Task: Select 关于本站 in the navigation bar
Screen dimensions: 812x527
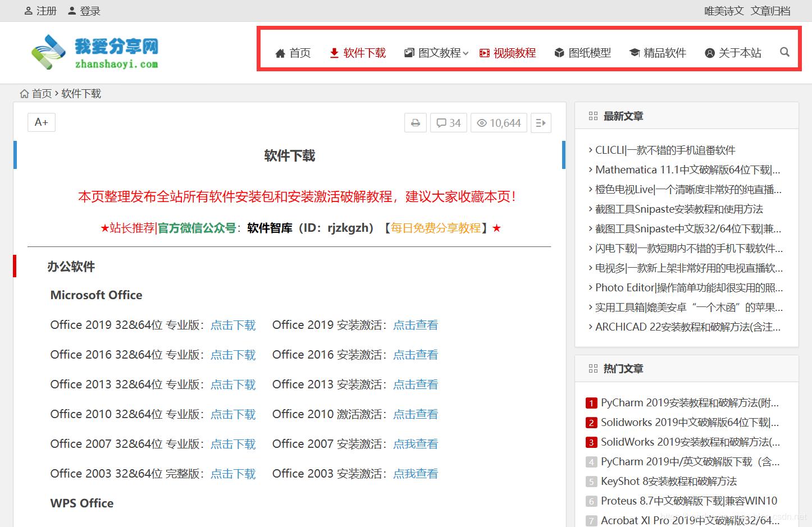Action: pyautogui.click(x=733, y=52)
